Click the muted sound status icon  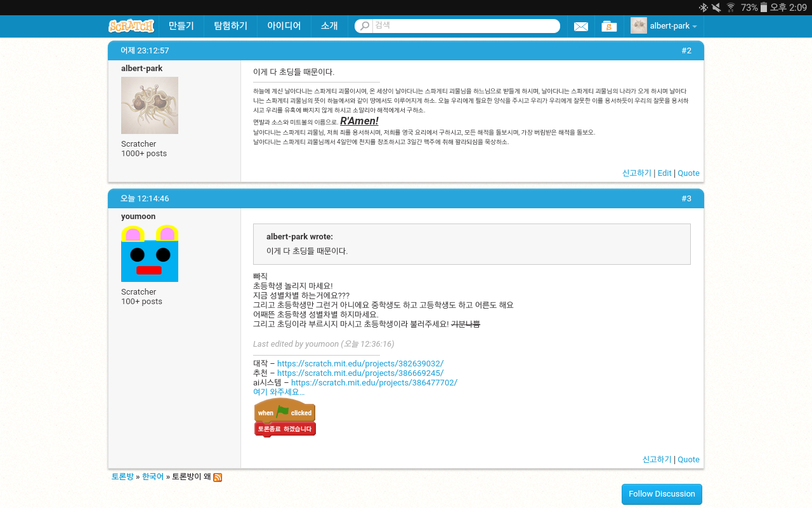716,8
